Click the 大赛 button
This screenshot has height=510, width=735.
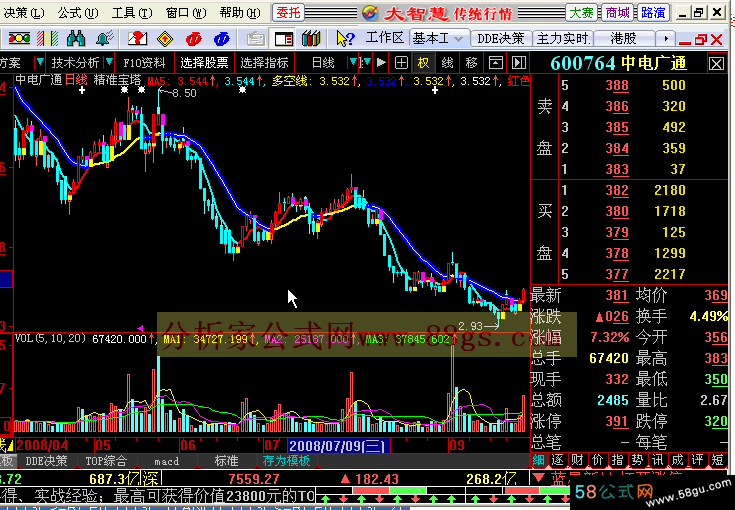coord(581,13)
